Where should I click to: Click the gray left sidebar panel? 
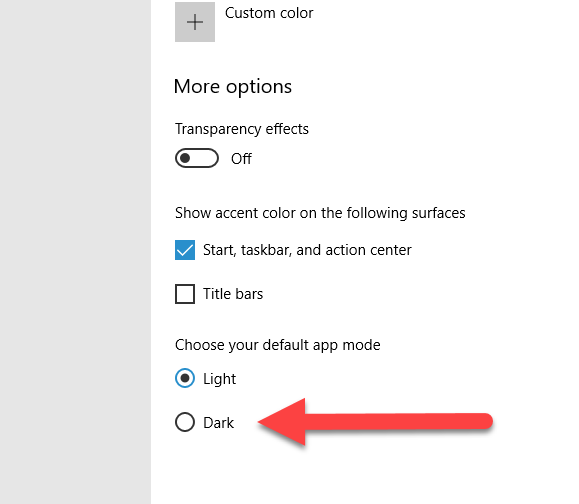click(x=75, y=252)
